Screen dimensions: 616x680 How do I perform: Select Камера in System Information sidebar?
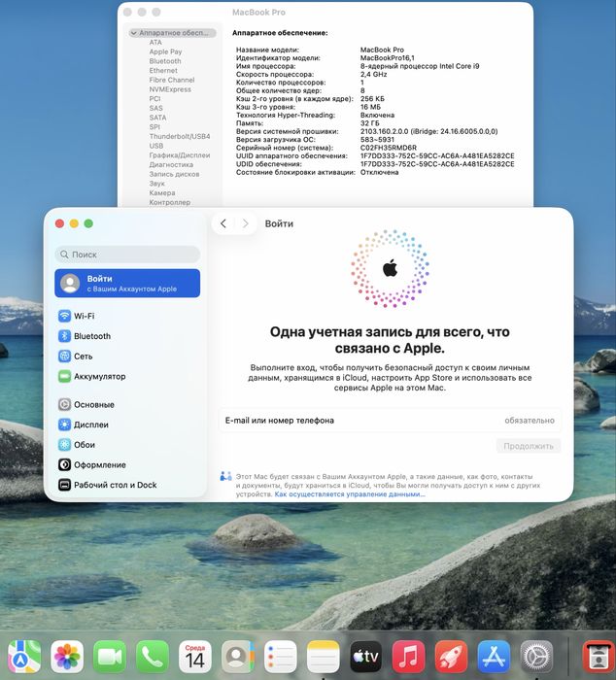[162, 193]
